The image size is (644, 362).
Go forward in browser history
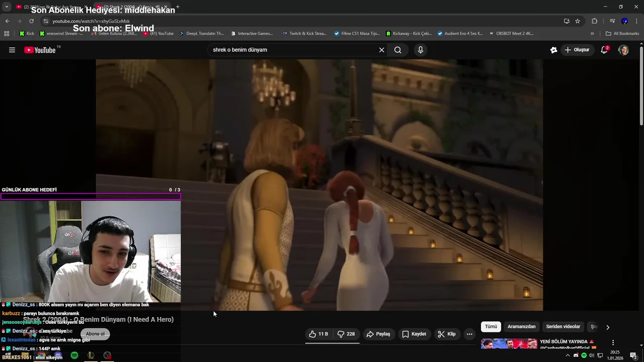coord(19,21)
